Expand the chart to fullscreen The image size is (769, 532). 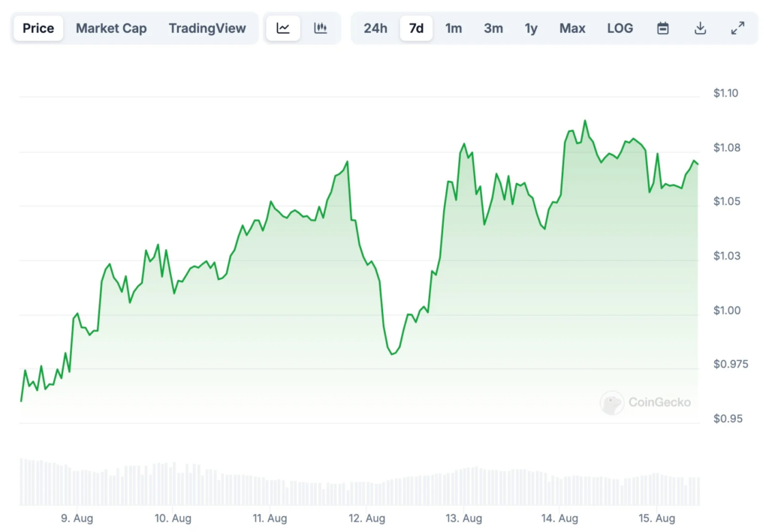[x=737, y=29]
